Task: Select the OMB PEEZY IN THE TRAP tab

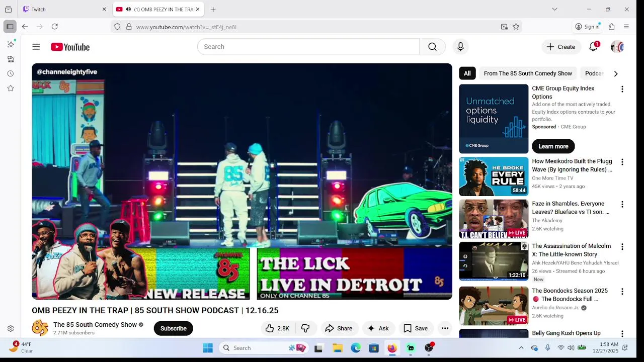Action: pos(158,9)
